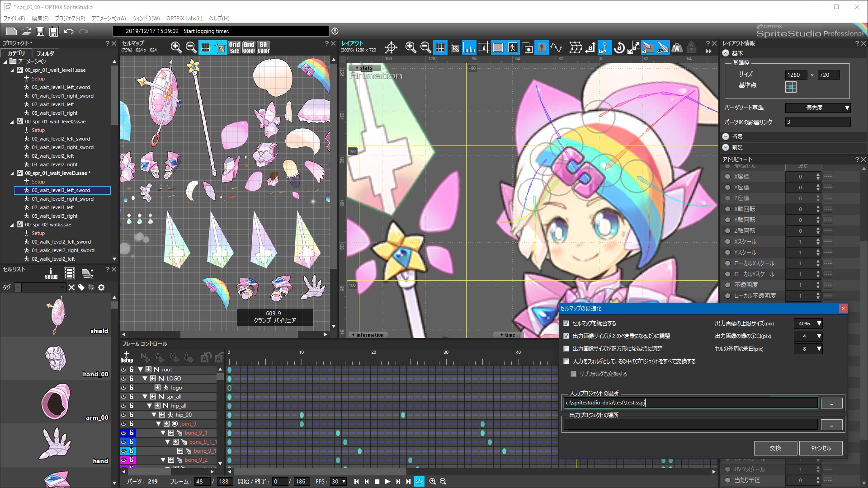Click the layout center crosshair icon
The height and width of the screenshot is (488, 868).
pos(391,47)
